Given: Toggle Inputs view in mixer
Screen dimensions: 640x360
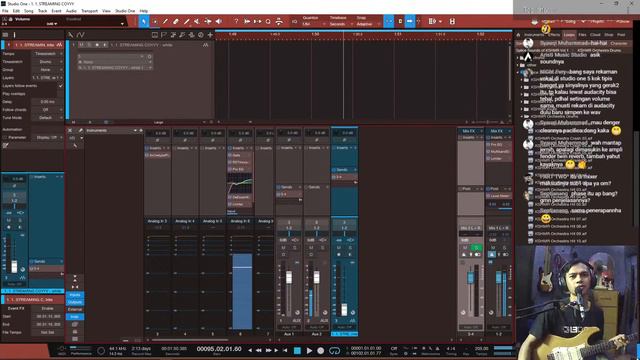Looking at the screenshot, I should click(x=75, y=295).
